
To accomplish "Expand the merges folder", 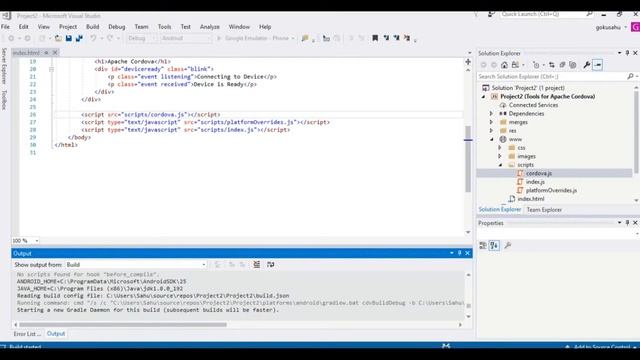I will 491,122.
